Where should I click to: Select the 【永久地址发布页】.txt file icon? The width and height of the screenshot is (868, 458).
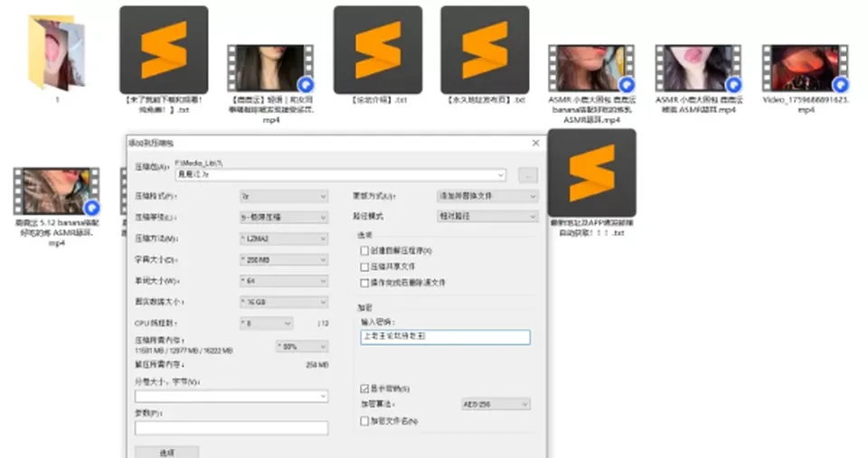point(485,50)
